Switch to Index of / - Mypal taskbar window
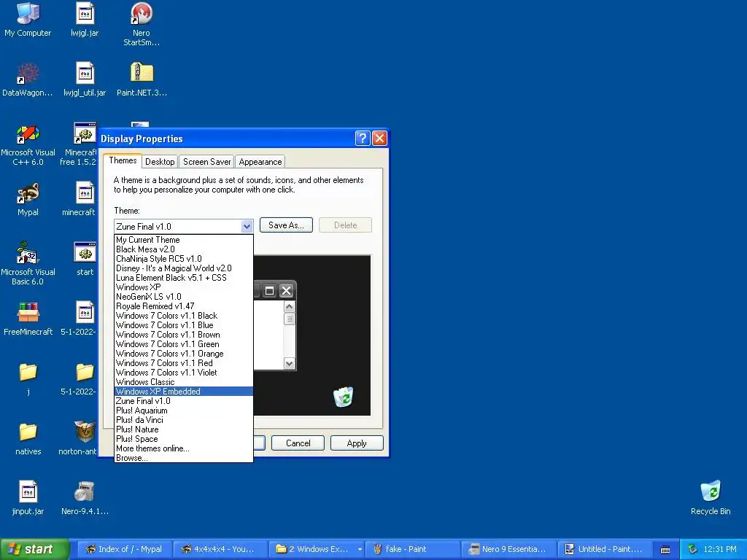 coord(124,549)
